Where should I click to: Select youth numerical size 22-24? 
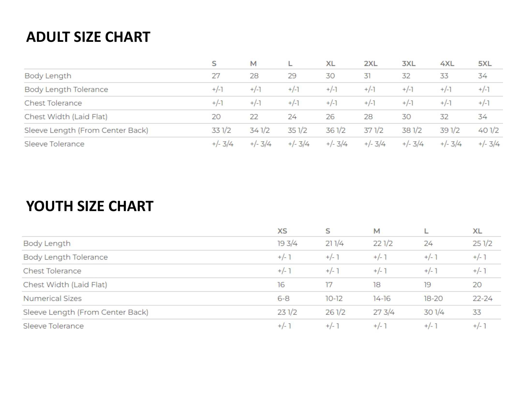coord(483,299)
